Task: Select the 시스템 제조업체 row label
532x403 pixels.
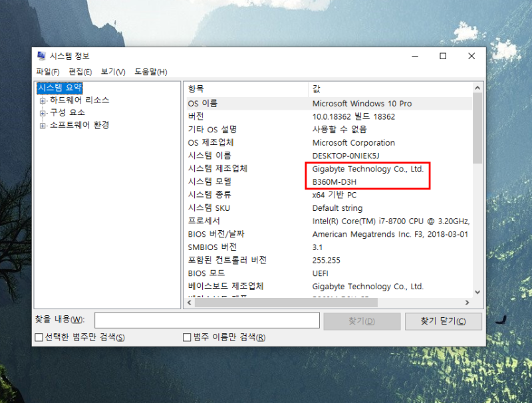Action: [x=218, y=169]
